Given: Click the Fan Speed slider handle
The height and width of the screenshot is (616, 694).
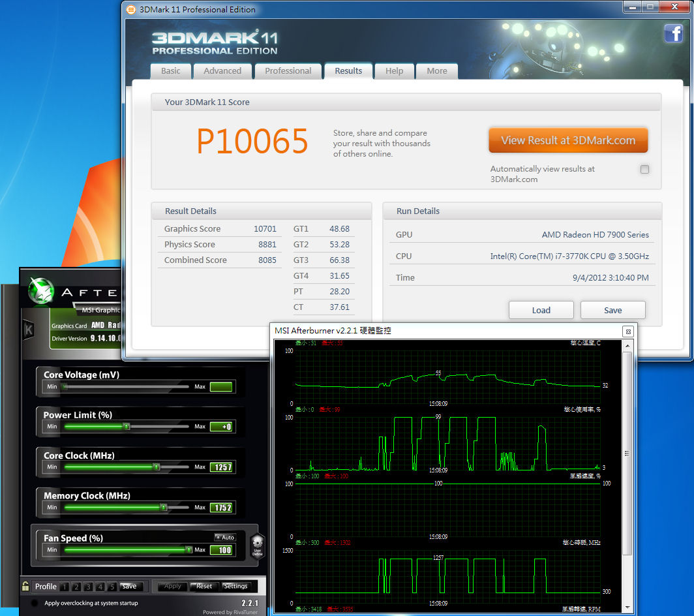Looking at the screenshot, I should click(189, 549).
